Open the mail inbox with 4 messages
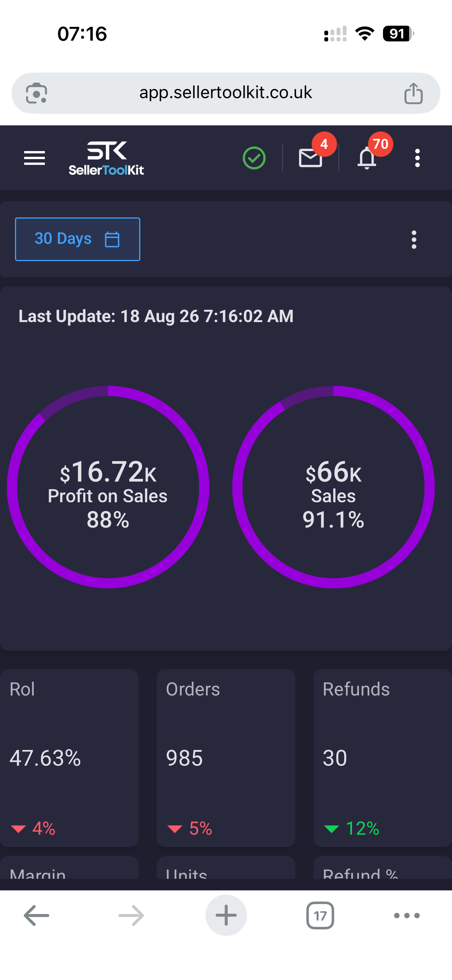Viewport: 452px width, 980px height. pos(311,158)
